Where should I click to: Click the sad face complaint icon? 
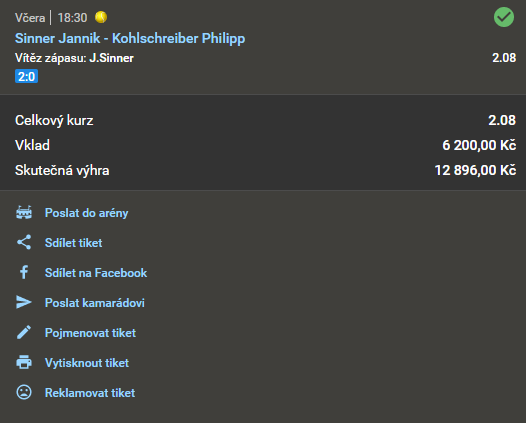click(x=24, y=392)
